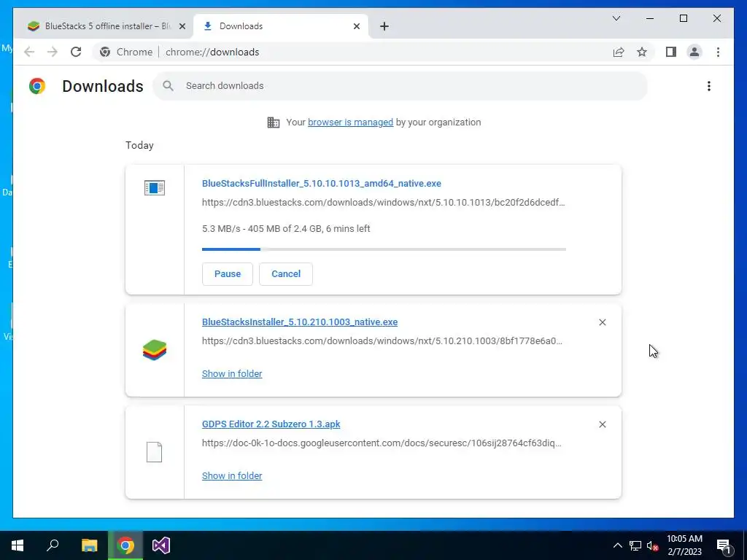Open the side panel icon
Viewport: 747px width, 560px height.
[671, 52]
